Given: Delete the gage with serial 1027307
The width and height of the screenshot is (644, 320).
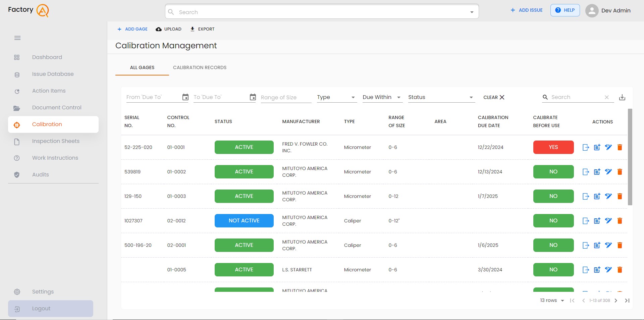Looking at the screenshot, I should pyautogui.click(x=620, y=221).
